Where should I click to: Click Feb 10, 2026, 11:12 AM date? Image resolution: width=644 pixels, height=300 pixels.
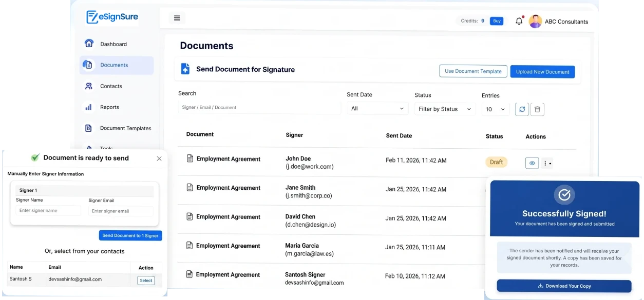point(415,276)
